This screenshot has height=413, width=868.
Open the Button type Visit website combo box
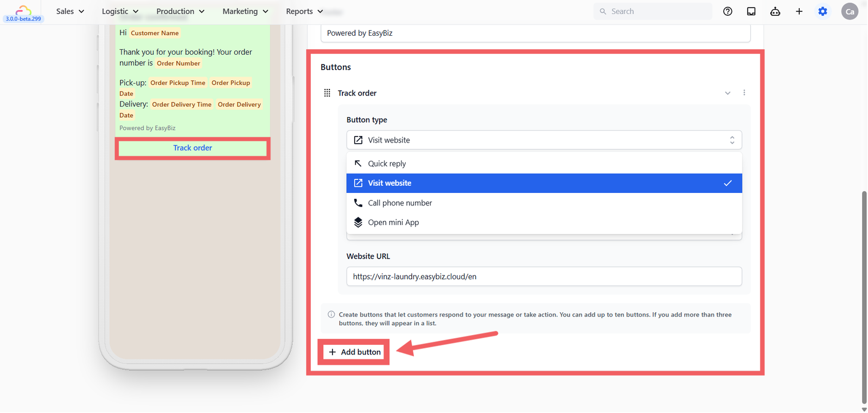pos(544,140)
